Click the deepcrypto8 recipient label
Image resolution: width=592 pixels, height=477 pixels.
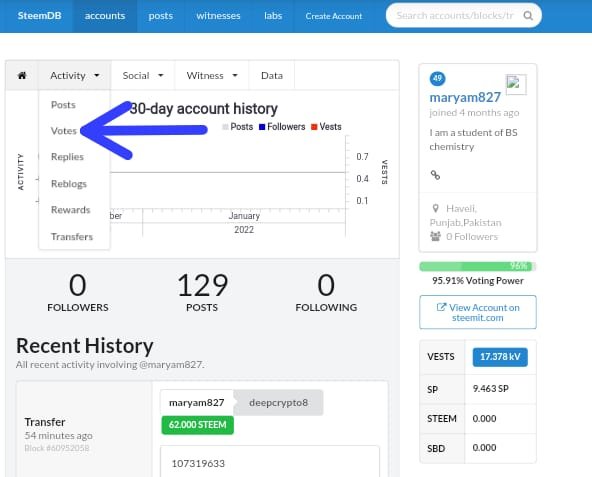click(x=278, y=403)
